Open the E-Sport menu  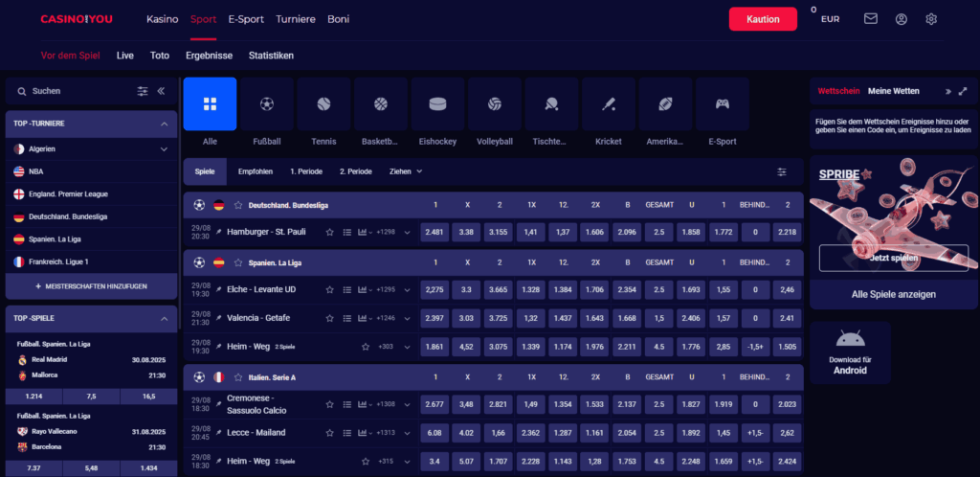246,19
